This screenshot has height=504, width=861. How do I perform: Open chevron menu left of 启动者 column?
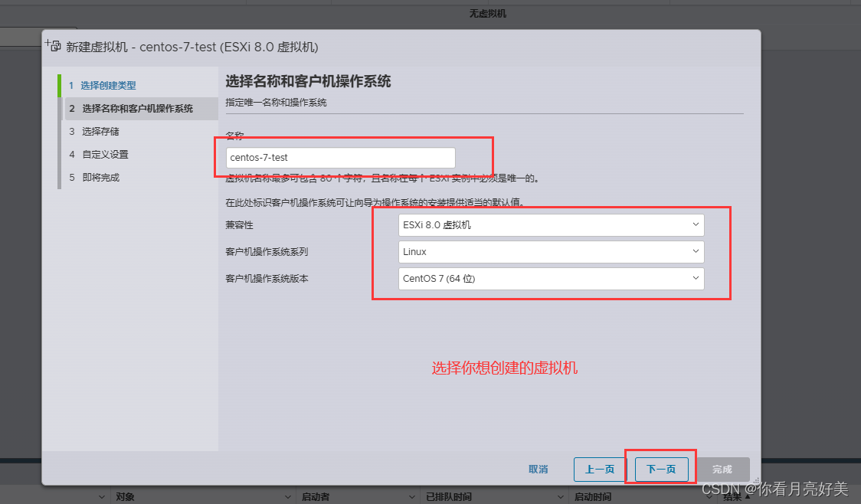(x=288, y=497)
